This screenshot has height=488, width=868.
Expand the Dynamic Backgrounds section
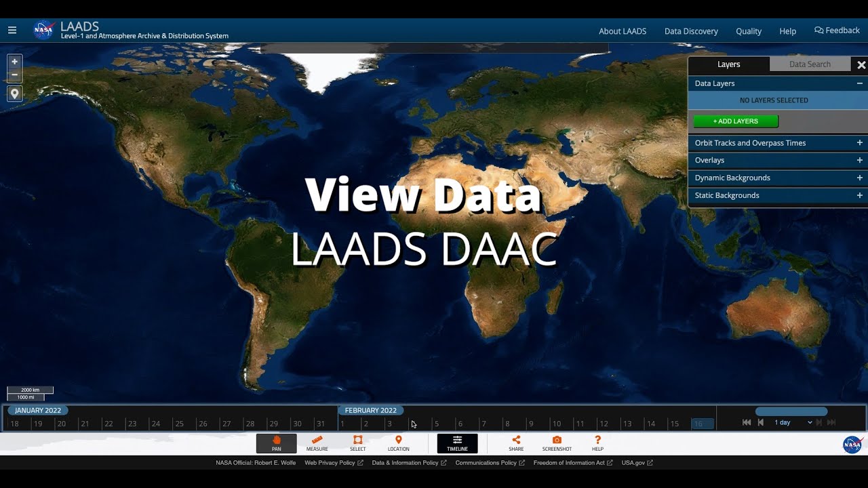pos(860,178)
